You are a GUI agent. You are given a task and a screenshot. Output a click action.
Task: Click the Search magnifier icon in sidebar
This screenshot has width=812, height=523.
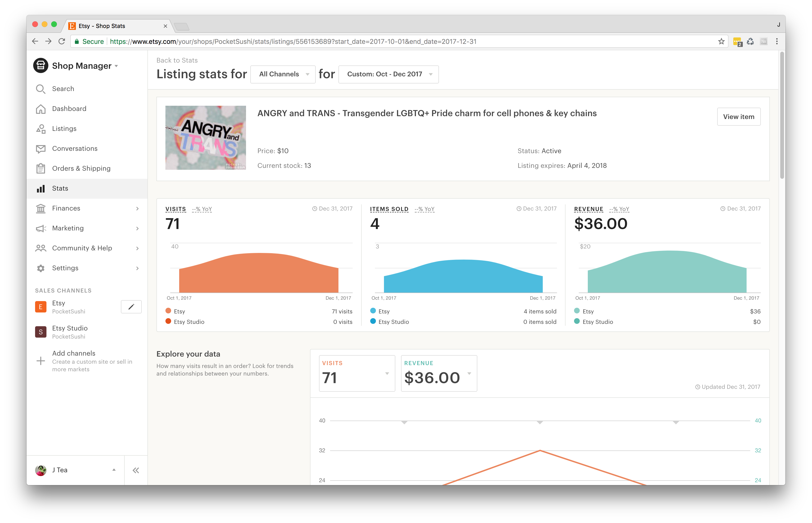click(x=40, y=89)
